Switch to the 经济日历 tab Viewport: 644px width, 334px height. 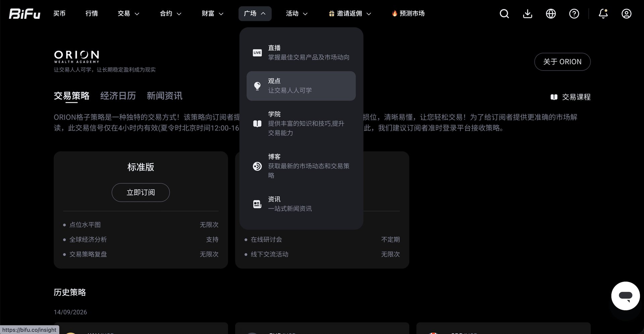click(118, 96)
